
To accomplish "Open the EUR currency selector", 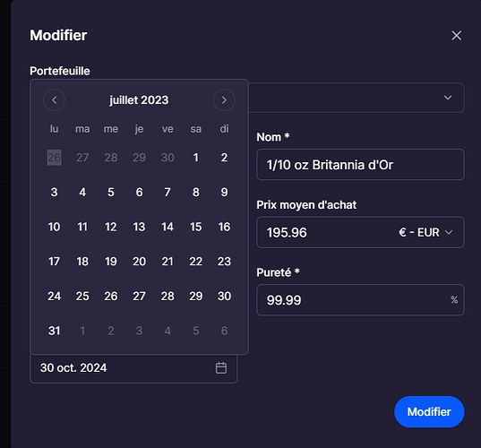I will pyautogui.click(x=425, y=233).
